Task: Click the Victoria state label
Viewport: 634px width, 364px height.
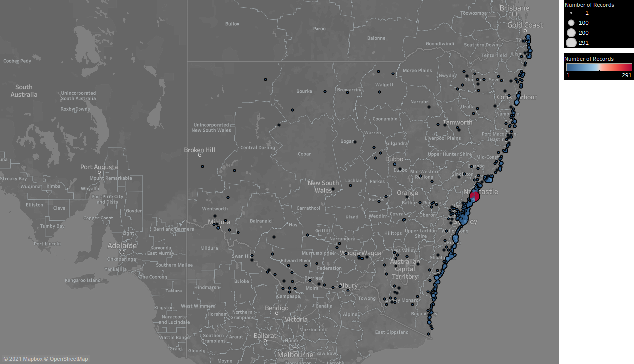Action: click(x=296, y=319)
